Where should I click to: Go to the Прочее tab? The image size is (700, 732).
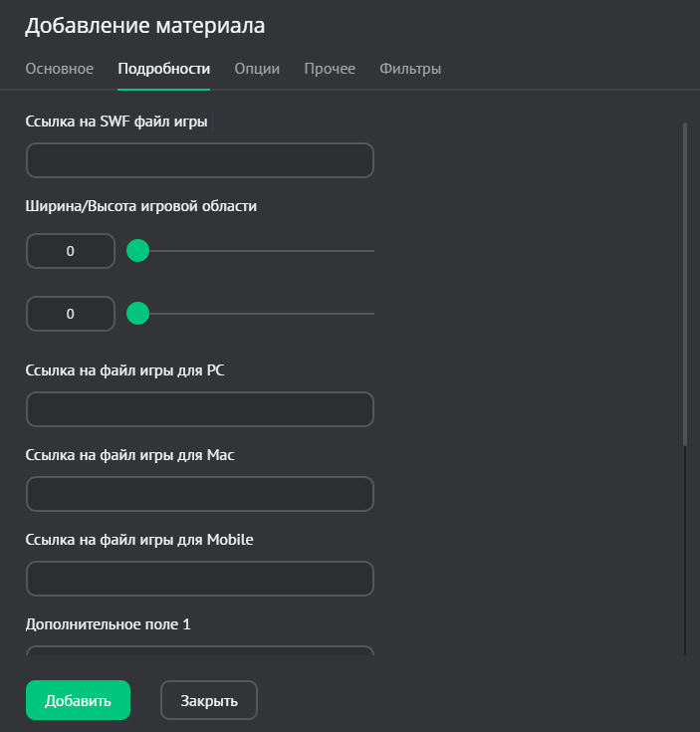click(x=330, y=69)
